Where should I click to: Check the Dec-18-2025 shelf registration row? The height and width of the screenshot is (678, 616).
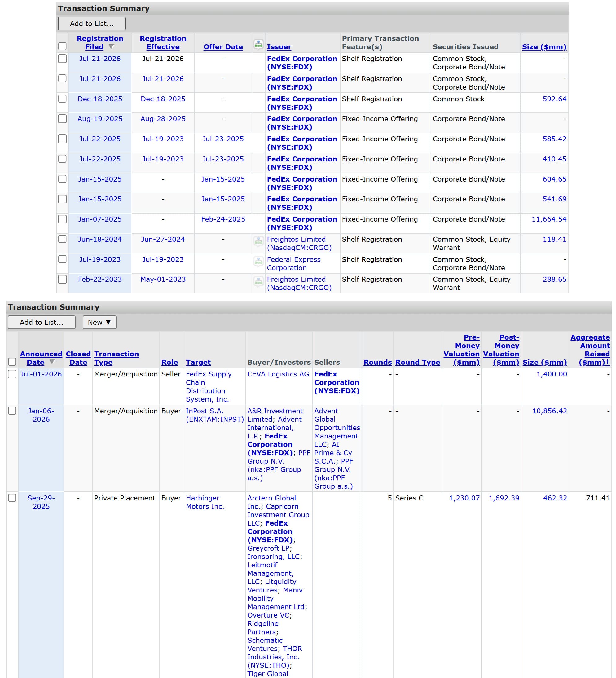coord(62,99)
